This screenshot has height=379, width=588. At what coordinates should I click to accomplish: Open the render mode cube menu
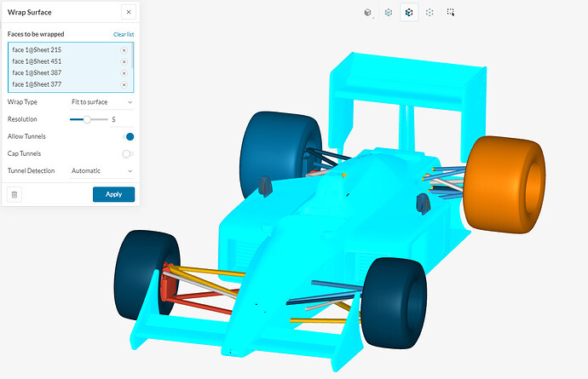pyautogui.click(x=368, y=13)
